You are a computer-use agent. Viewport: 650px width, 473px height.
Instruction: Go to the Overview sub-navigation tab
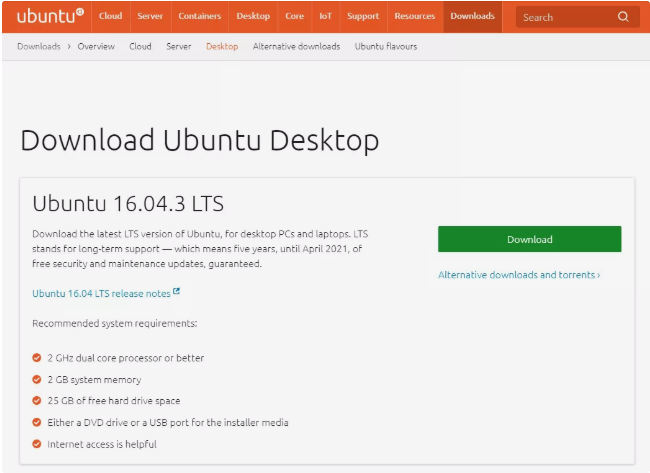96,46
